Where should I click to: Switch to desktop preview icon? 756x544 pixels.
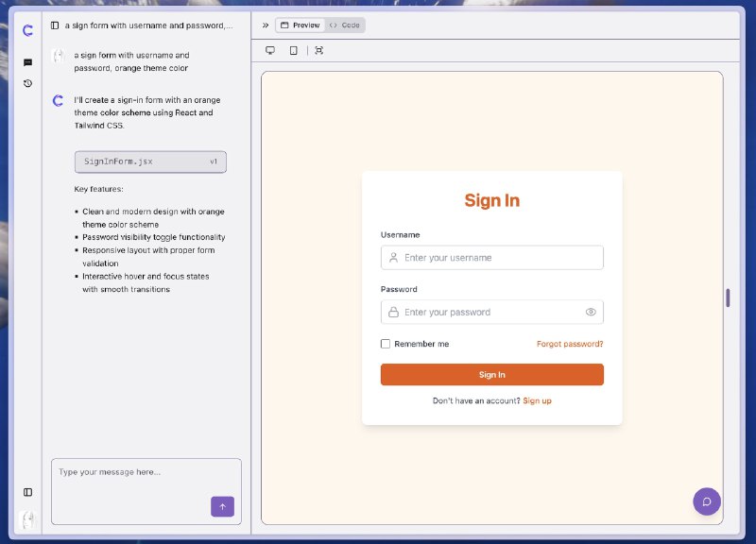270,51
